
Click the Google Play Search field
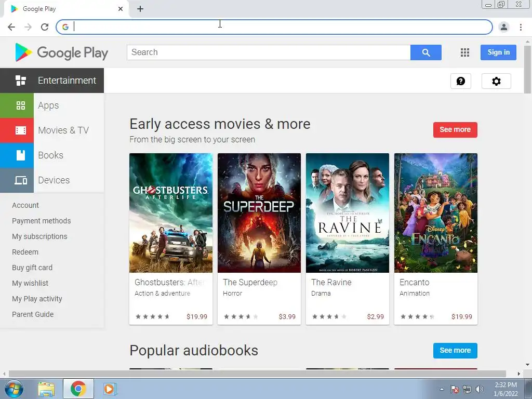tap(269, 52)
